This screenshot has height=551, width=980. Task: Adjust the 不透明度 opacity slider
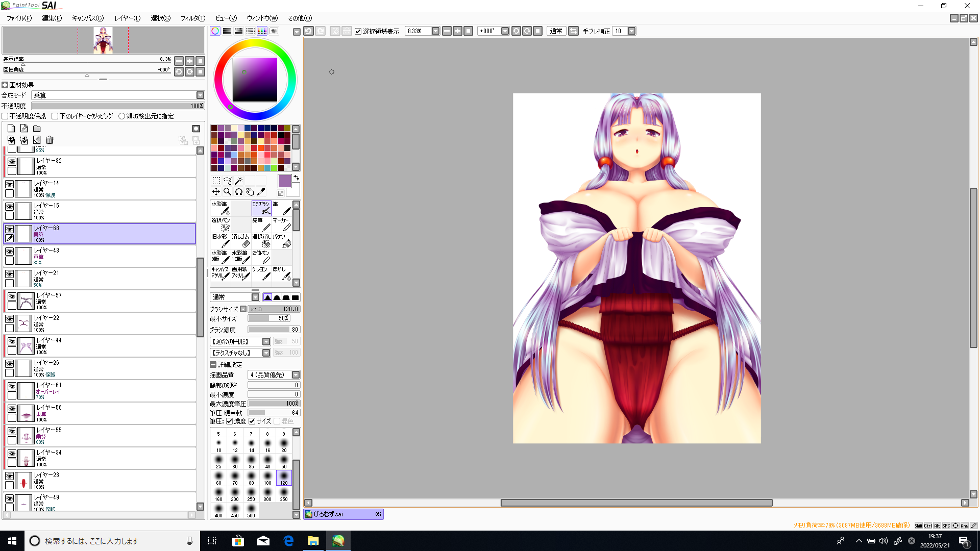tap(118, 106)
